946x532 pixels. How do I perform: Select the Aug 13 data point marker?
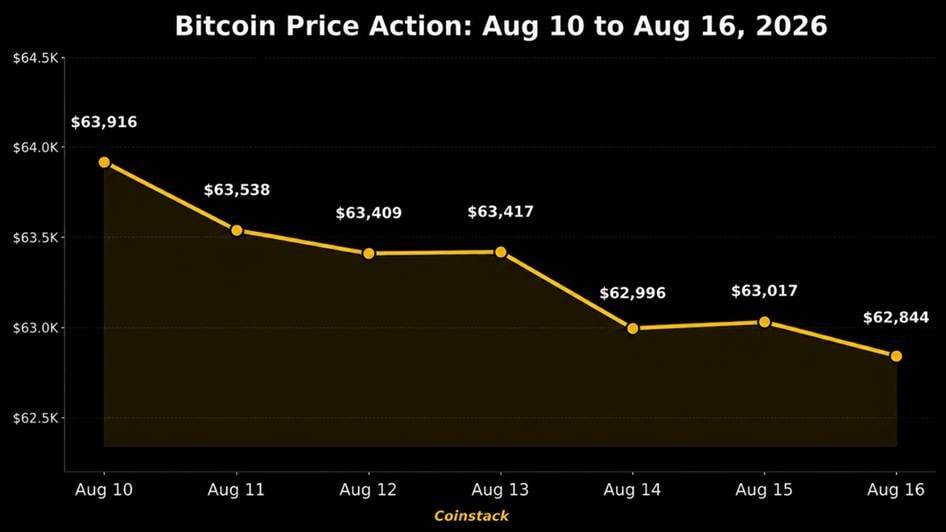point(501,252)
